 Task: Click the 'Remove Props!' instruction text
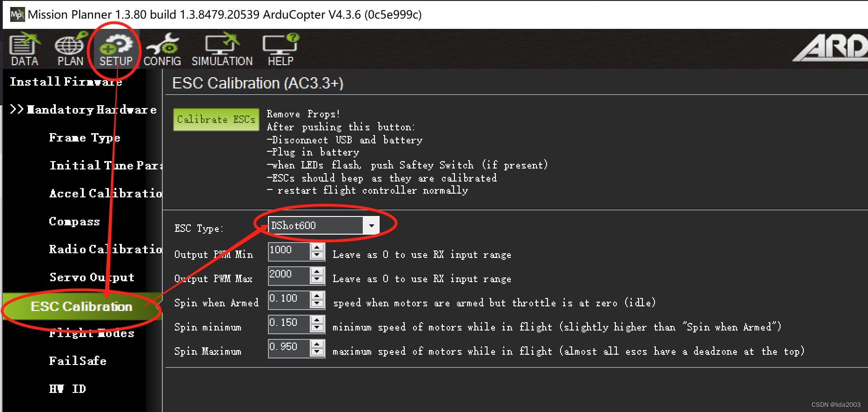[x=303, y=114]
